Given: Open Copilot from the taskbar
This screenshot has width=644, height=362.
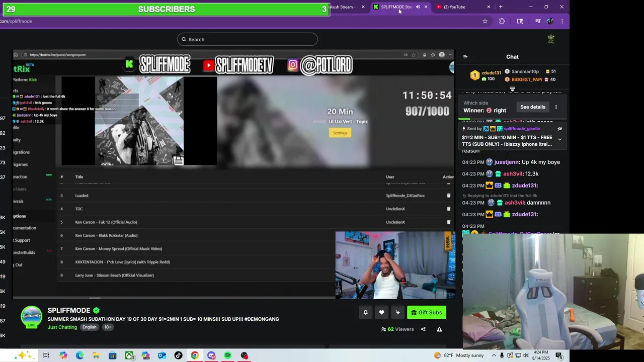Looking at the screenshot, I should pos(63,355).
